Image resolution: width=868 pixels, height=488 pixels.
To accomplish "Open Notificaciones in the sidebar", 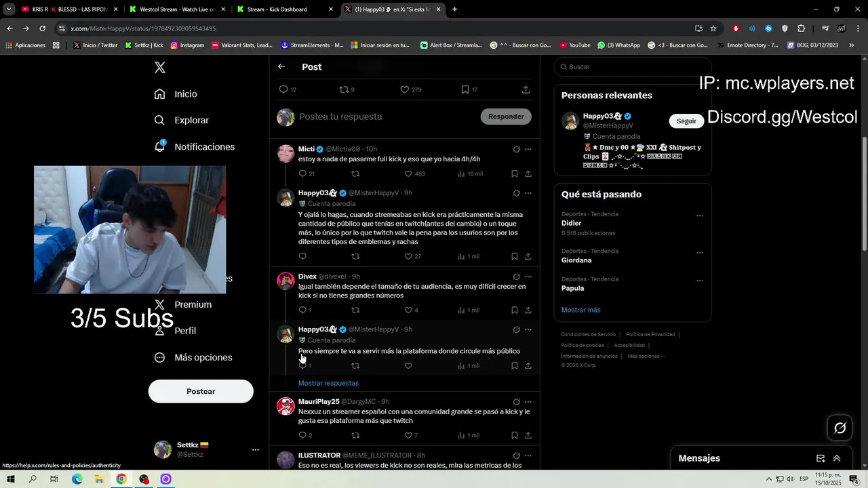I will 194,146.
